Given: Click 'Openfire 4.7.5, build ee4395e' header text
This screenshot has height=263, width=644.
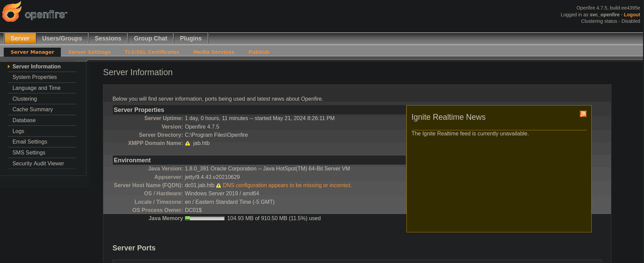Looking at the screenshot, I should [x=608, y=8].
